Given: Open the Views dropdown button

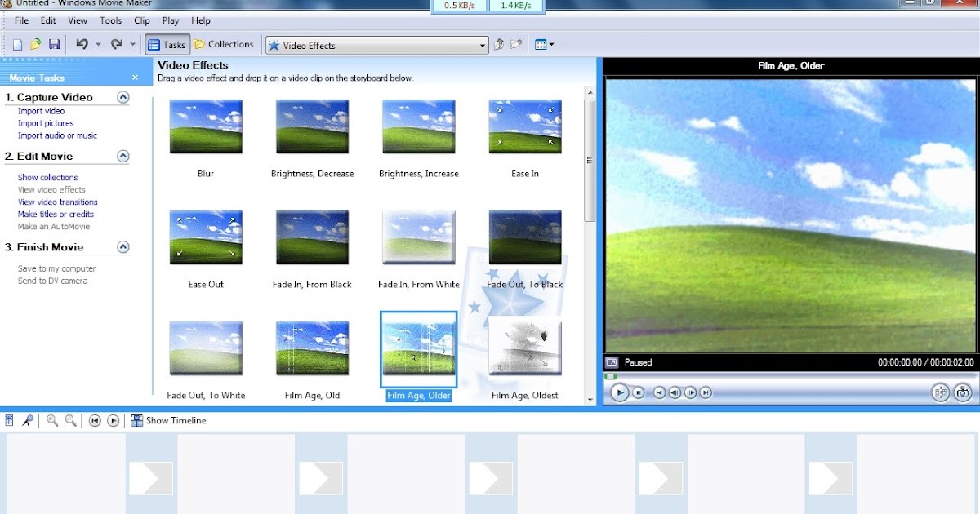Looking at the screenshot, I should [544, 45].
